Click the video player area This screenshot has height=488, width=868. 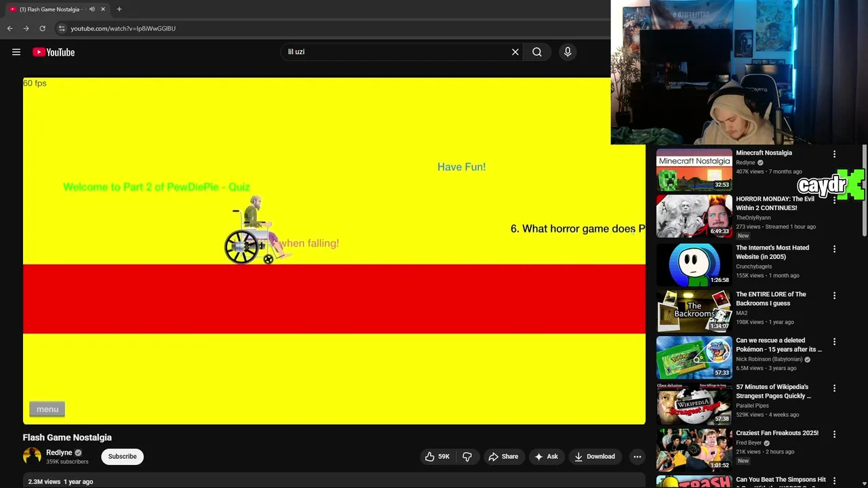pyautogui.click(x=334, y=251)
